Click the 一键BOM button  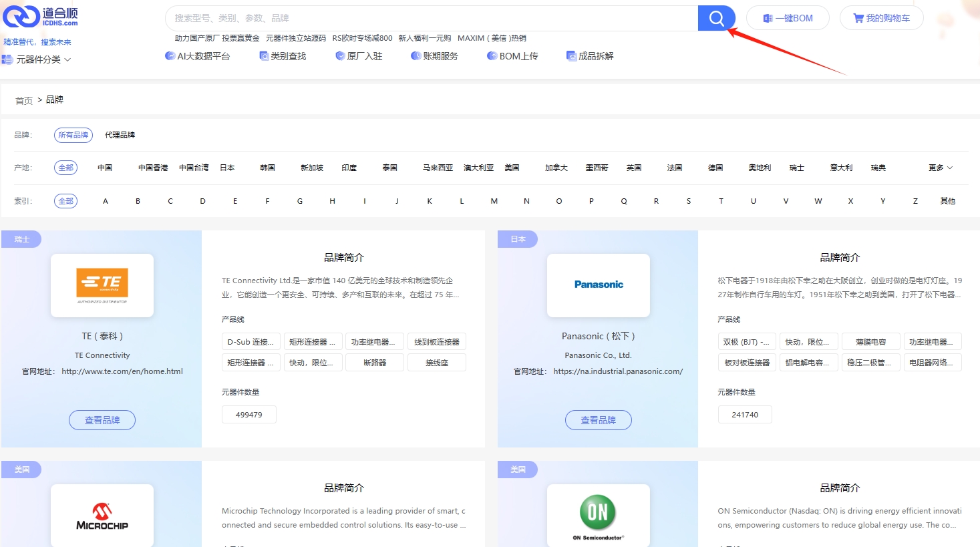tap(788, 18)
